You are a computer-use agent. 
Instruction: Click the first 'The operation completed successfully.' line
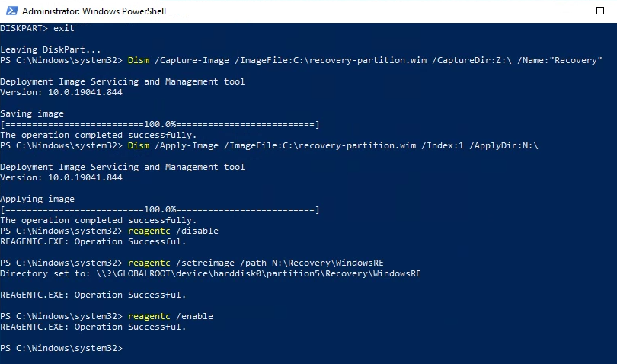click(98, 134)
